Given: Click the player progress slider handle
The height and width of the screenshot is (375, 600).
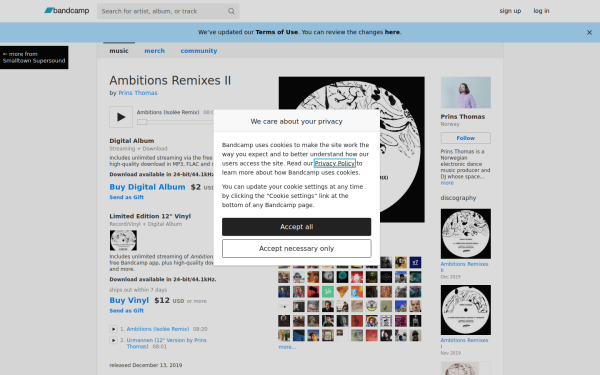Looking at the screenshot, I should click(142, 122).
